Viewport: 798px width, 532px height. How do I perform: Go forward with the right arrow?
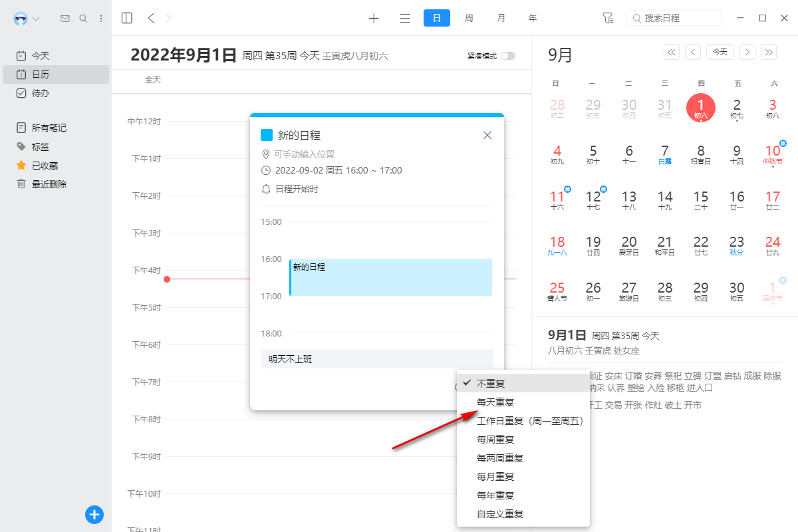(168, 19)
